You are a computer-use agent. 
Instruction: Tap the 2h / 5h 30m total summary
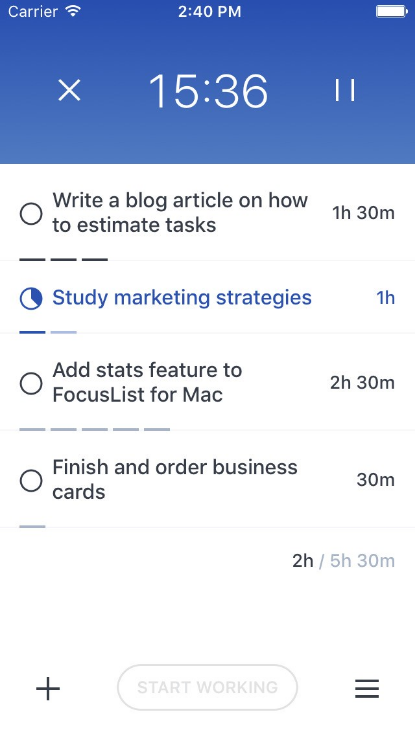343,561
